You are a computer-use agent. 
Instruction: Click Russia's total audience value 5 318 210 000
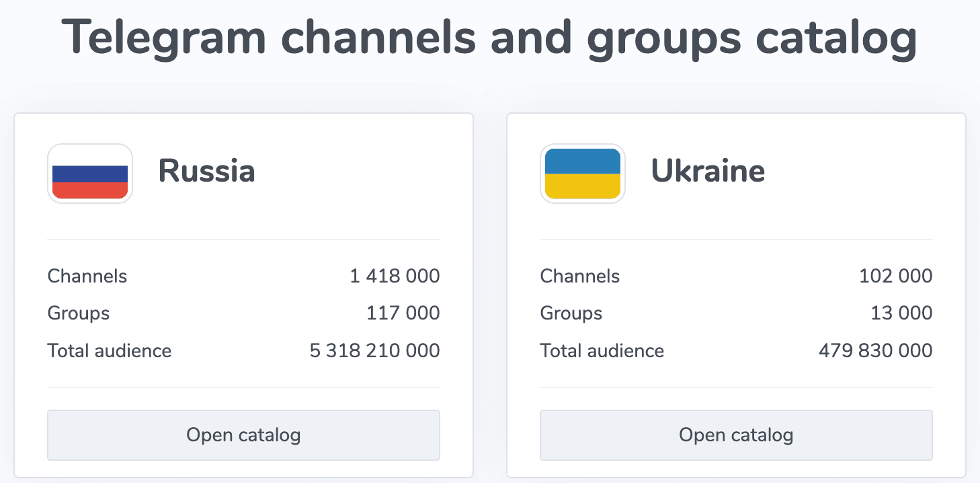click(374, 350)
